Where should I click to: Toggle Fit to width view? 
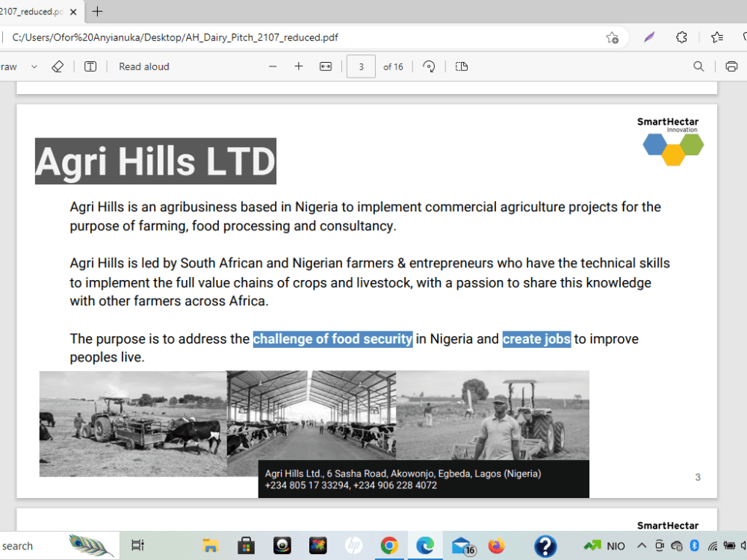pos(326,66)
